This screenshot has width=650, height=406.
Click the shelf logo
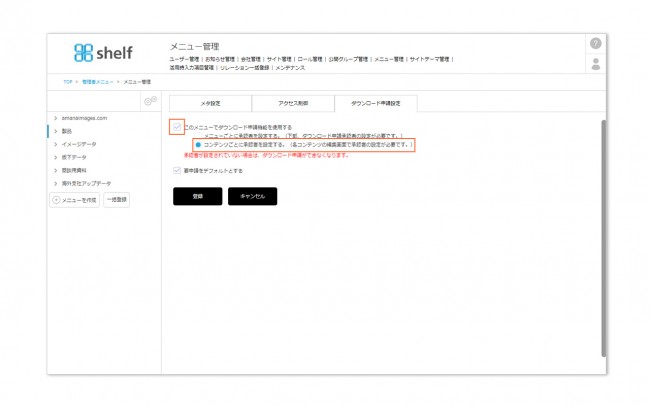(x=103, y=53)
